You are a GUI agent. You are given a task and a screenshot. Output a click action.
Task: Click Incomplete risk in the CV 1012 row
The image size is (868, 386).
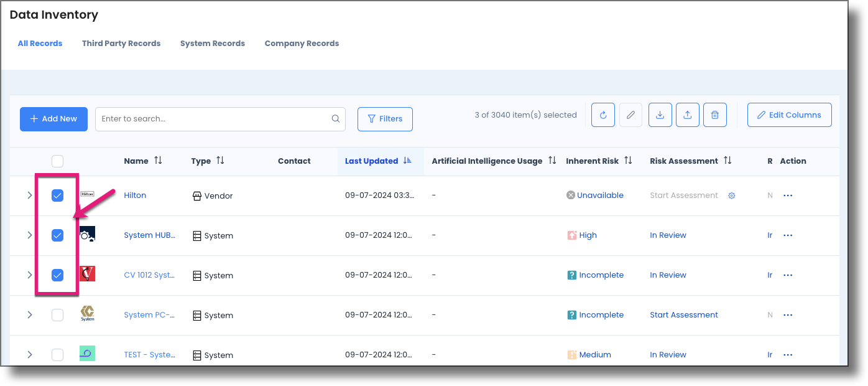[x=601, y=275]
